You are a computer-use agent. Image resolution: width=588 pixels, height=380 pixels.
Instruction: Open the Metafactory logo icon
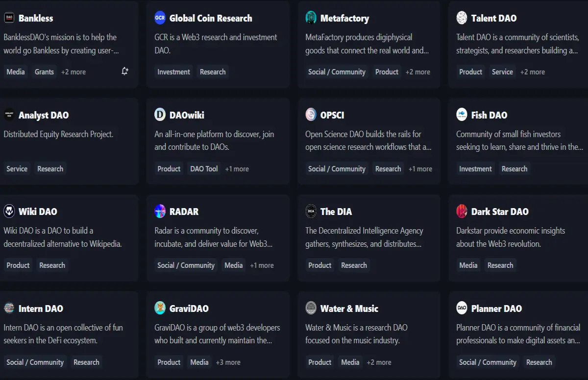311,18
